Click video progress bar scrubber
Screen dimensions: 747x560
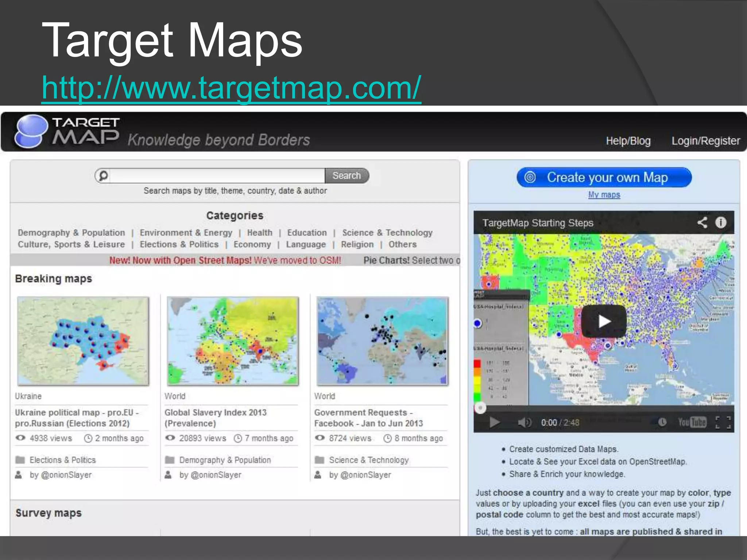480,408
